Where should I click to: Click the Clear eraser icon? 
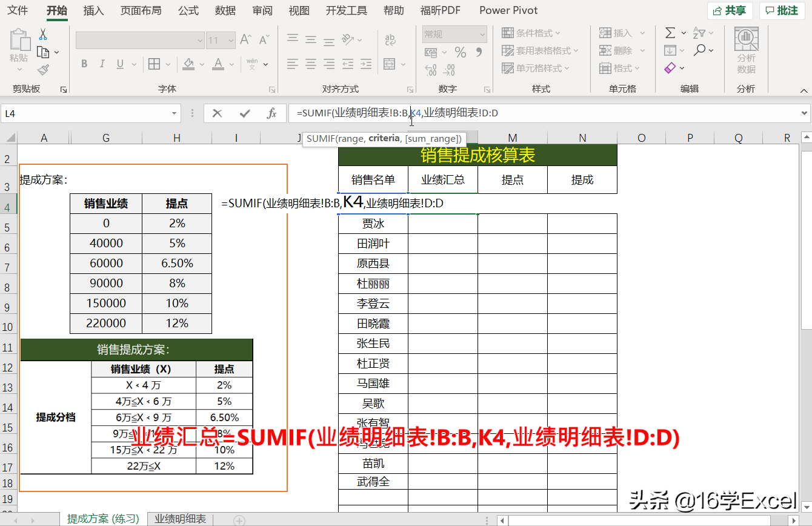click(670, 68)
